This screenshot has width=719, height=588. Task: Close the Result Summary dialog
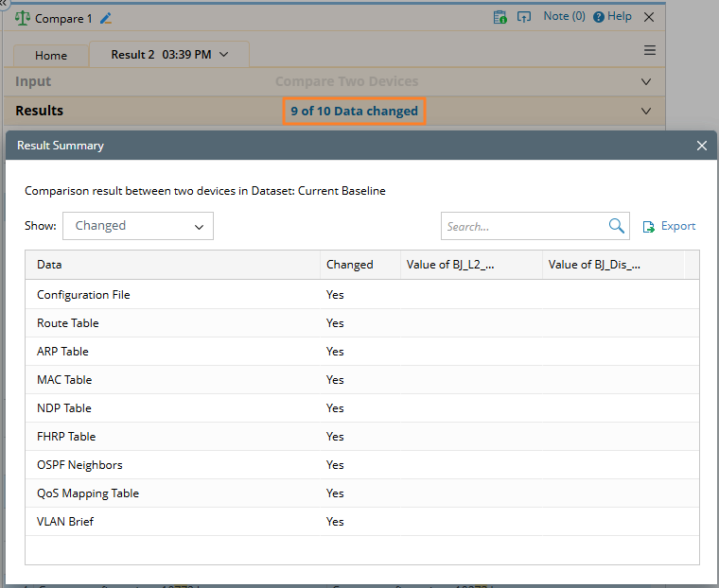702,146
